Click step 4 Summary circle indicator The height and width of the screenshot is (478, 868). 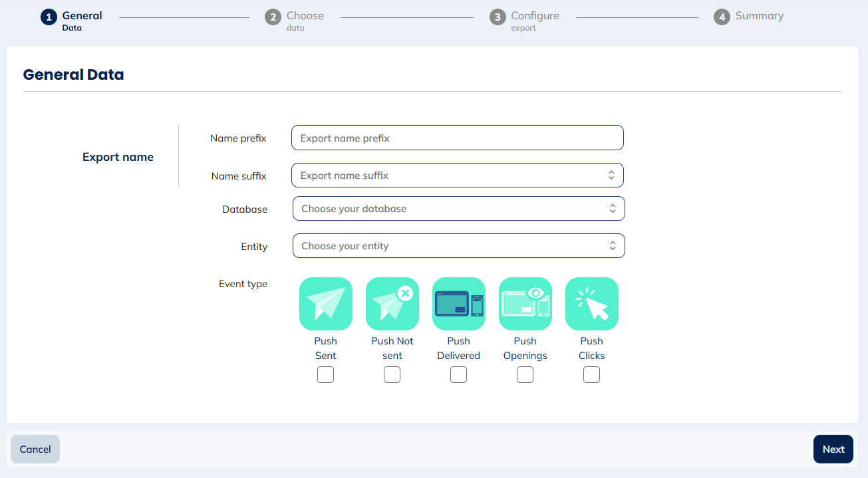click(722, 17)
